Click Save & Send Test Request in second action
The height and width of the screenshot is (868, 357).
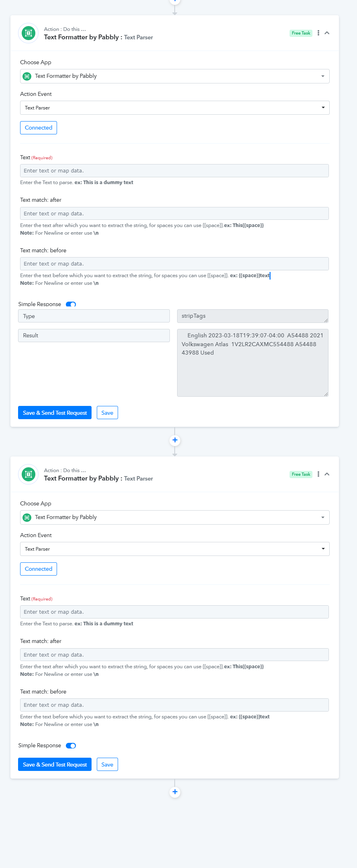55,765
